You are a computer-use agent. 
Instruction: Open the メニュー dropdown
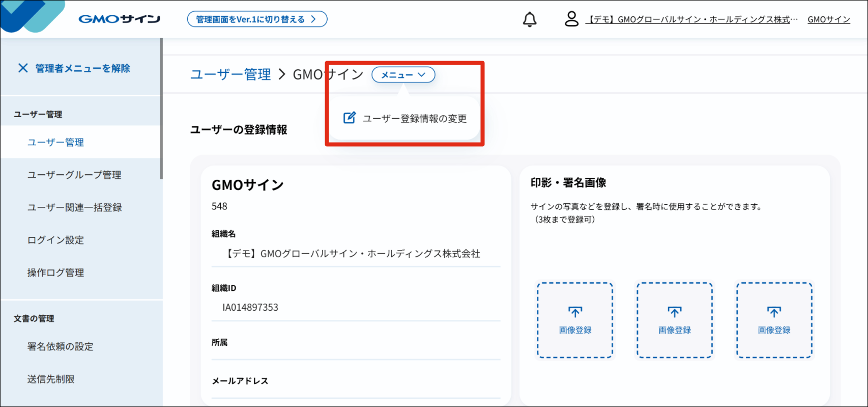[x=403, y=75]
